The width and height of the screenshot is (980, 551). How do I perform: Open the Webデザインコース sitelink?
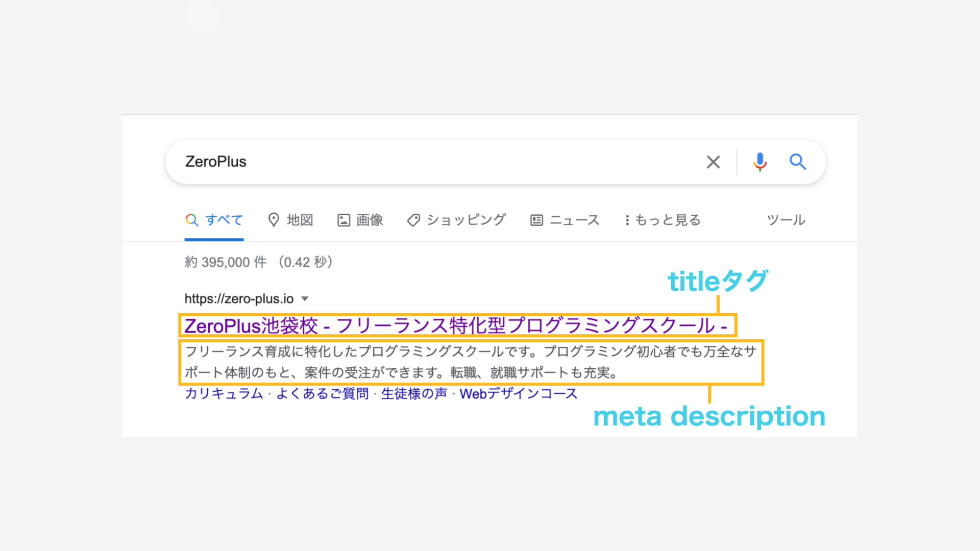click(519, 393)
